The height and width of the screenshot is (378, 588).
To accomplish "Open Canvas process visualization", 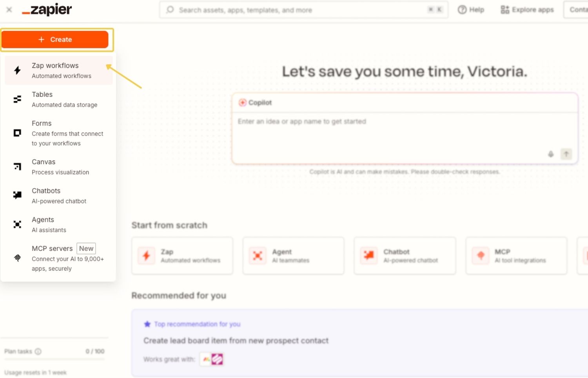I will (59, 167).
